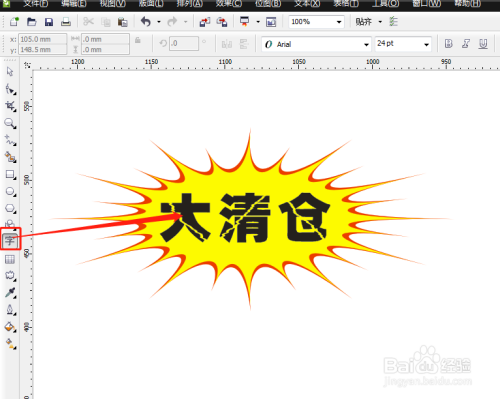Image resolution: width=500 pixels, height=399 pixels.
Task: Expand the Undo history dropdown arrow
Action: click(159, 22)
